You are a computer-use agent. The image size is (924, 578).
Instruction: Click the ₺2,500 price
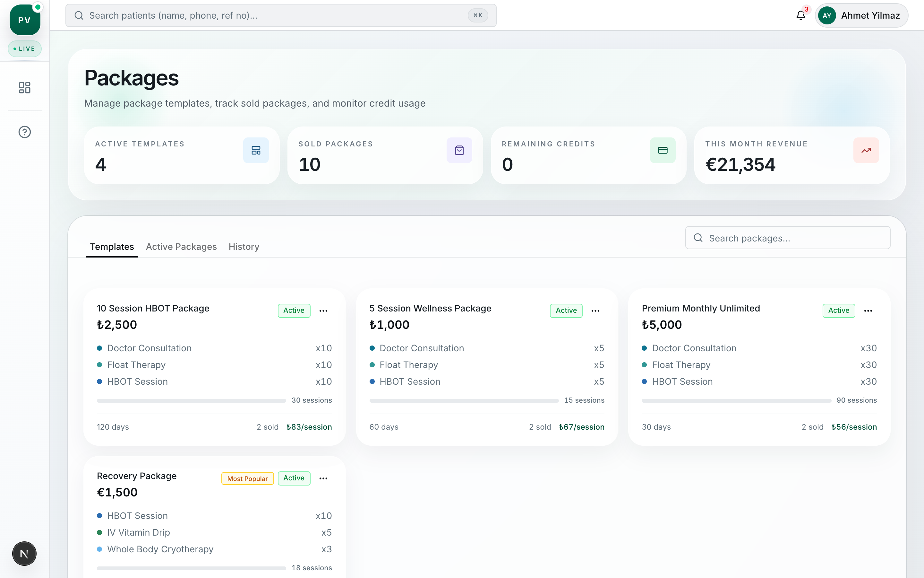point(117,325)
